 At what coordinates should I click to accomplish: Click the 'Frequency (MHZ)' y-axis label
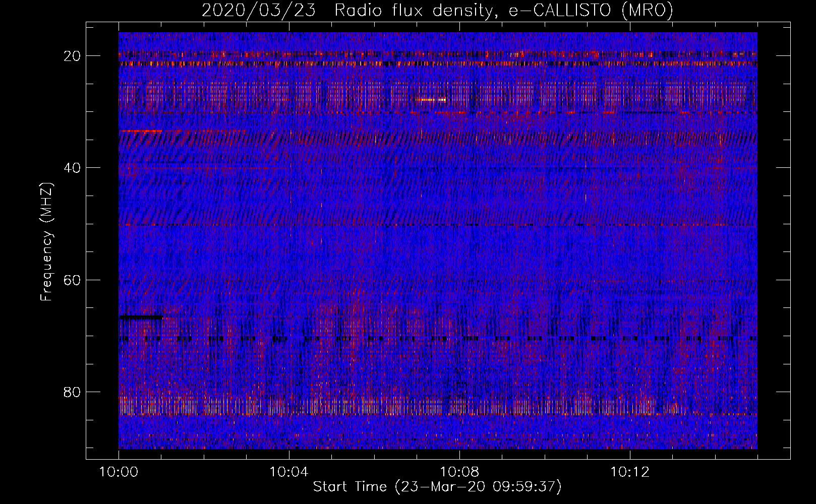click(x=46, y=242)
